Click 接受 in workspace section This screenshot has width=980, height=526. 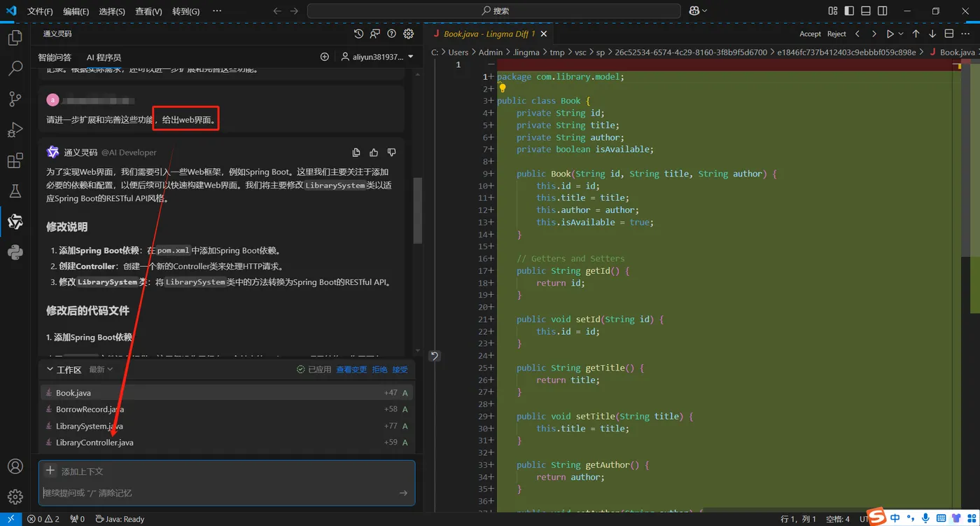point(400,369)
